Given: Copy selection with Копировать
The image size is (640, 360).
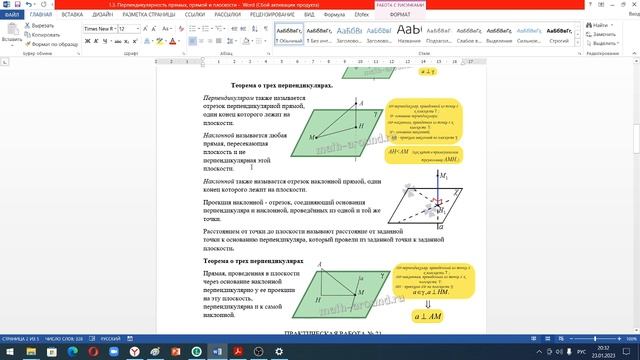Looking at the screenshot, I should [x=42, y=35].
